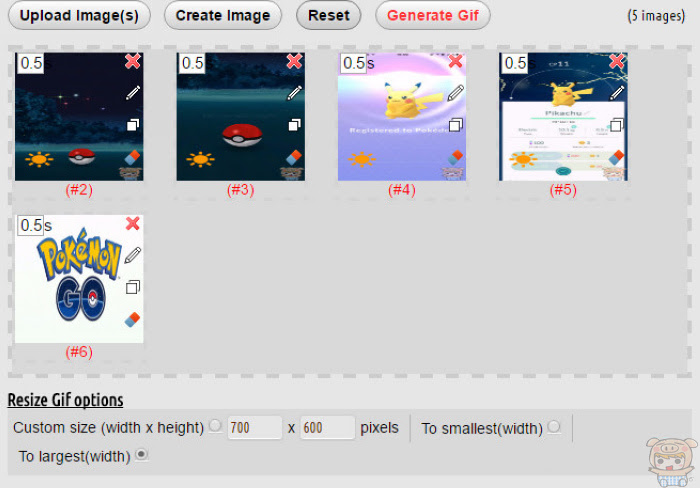Click the (#4) image label
The width and height of the screenshot is (700, 488).
(x=402, y=190)
